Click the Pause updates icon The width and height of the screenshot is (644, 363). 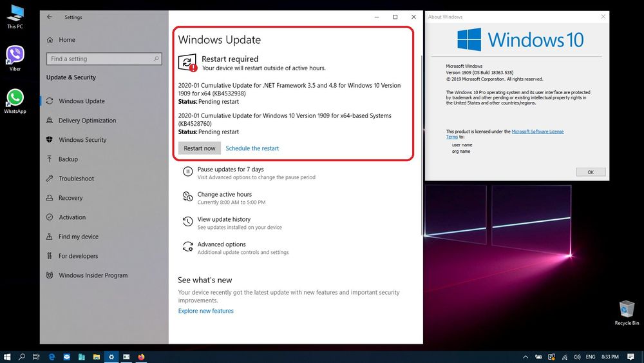click(187, 172)
